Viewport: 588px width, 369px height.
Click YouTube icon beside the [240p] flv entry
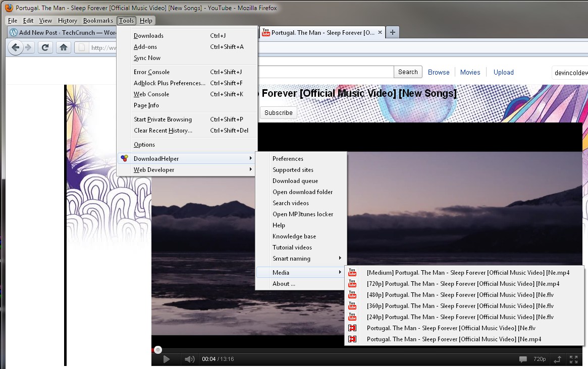click(352, 317)
